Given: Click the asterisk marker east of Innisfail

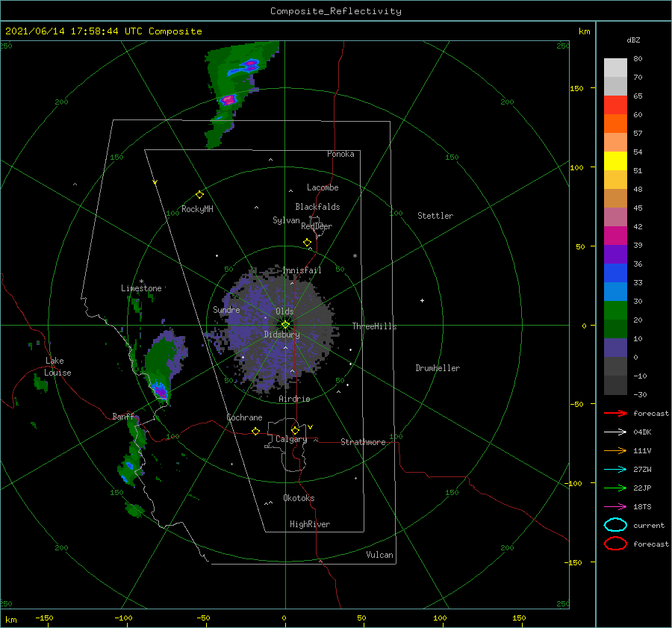Looking at the screenshot, I should tap(355, 256).
